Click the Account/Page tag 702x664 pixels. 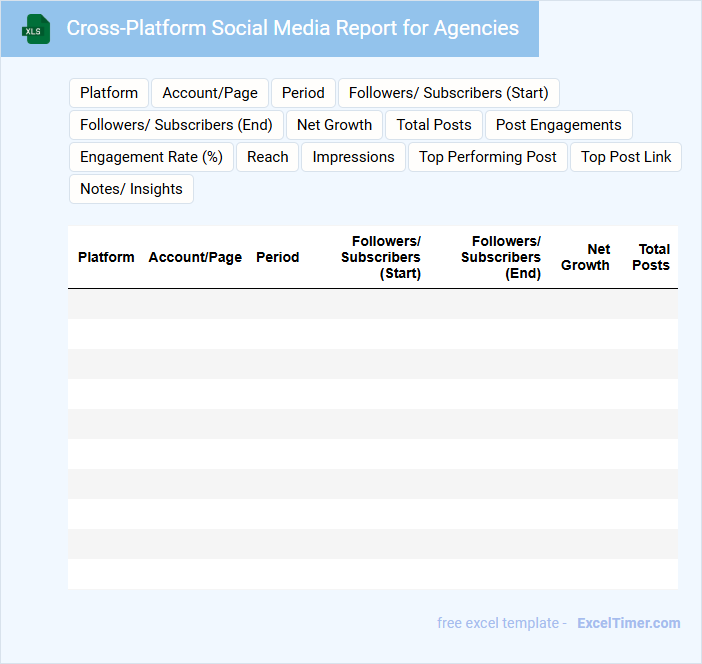pyautogui.click(x=210, y=93)
